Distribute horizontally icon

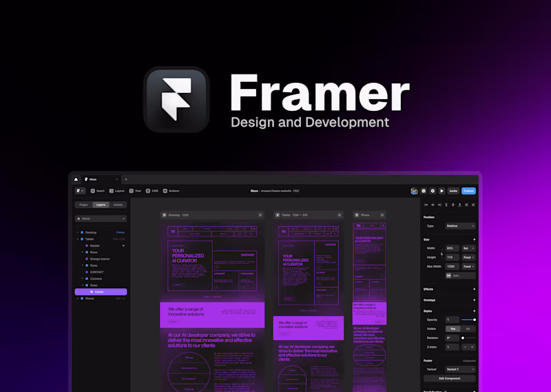coord(466,205)
